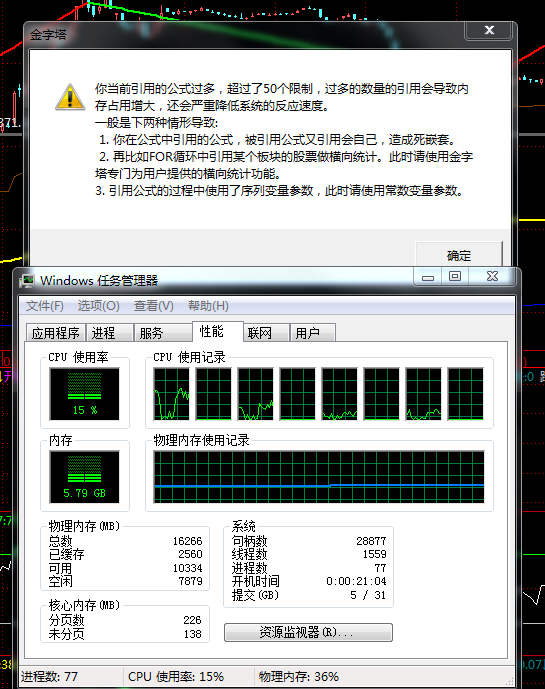Click the Windows 任务管理器 title text
This screenshot has height=689, width=545.
[99, 281]
